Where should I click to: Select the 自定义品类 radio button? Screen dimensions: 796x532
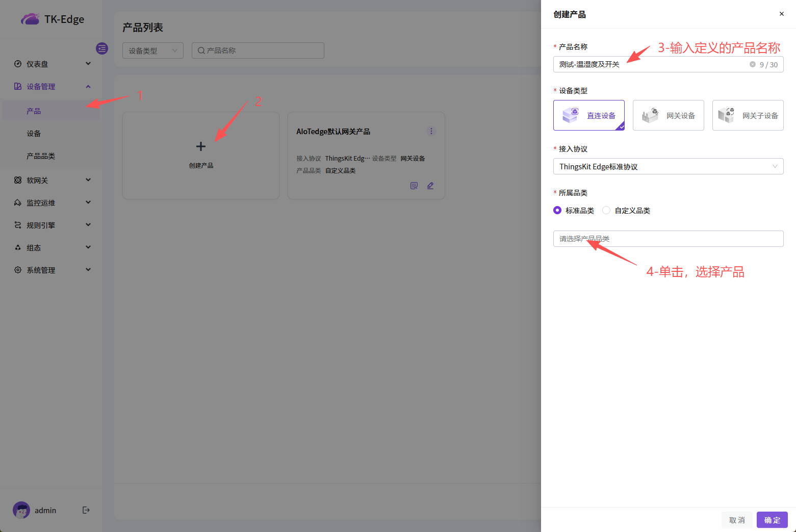point(606,210)
